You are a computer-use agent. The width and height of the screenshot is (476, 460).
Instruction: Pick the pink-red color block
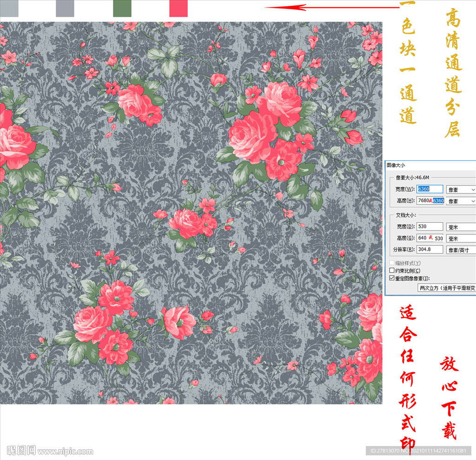178,8
